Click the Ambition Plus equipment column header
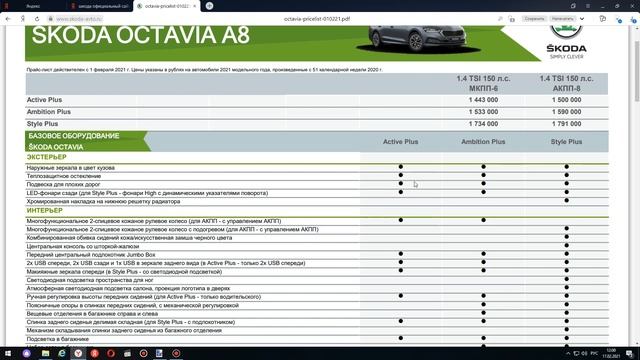The image size is (640, 360). click(483, 142)
